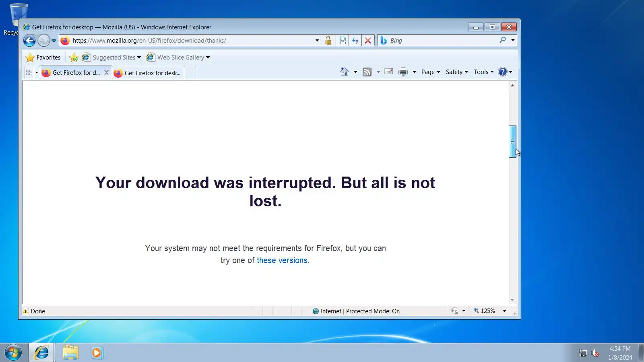Maximize the Internet Explorer window
This screenshot has height=362, width=644.
coord(492,27)
